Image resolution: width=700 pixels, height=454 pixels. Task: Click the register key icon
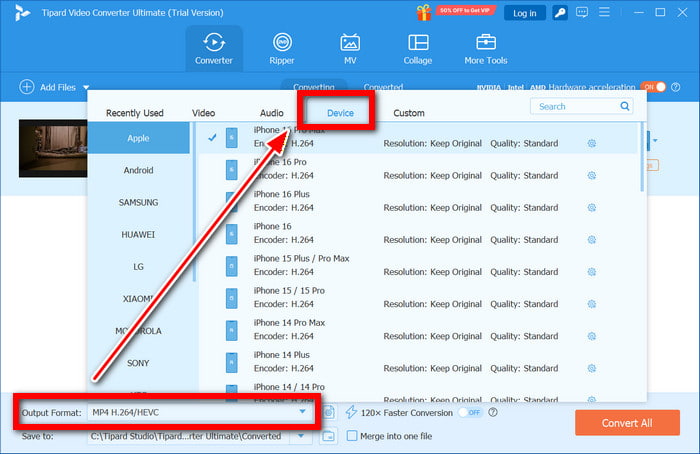[562, 12]
